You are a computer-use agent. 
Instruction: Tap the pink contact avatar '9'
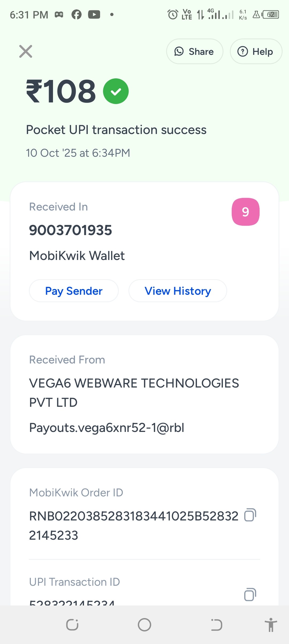click(x=245, y=212)
